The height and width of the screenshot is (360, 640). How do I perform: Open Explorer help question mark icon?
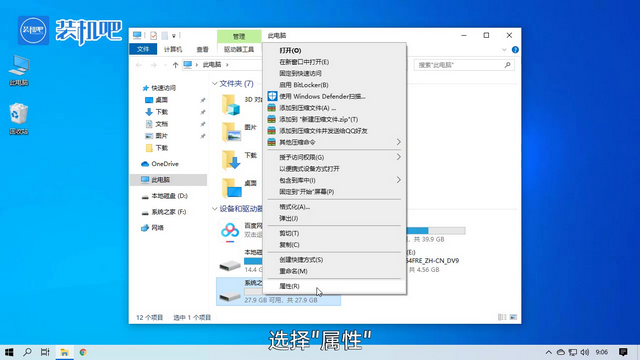tap(515, 50)
